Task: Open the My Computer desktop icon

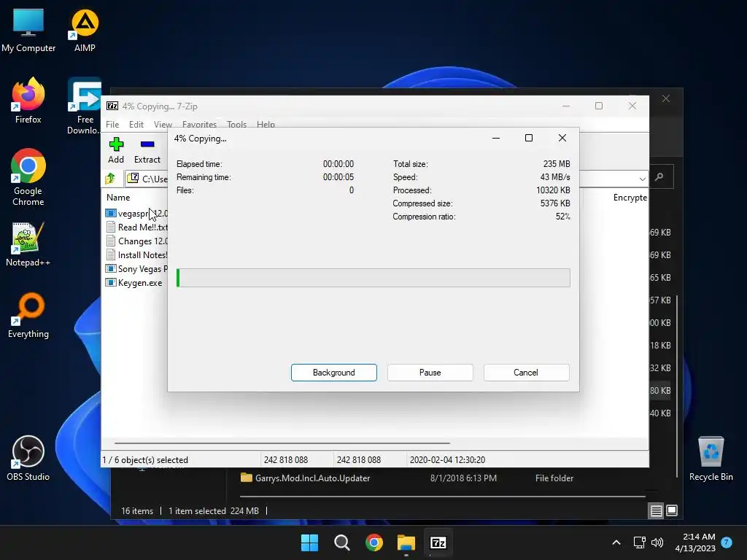Action: coord(28,31)
